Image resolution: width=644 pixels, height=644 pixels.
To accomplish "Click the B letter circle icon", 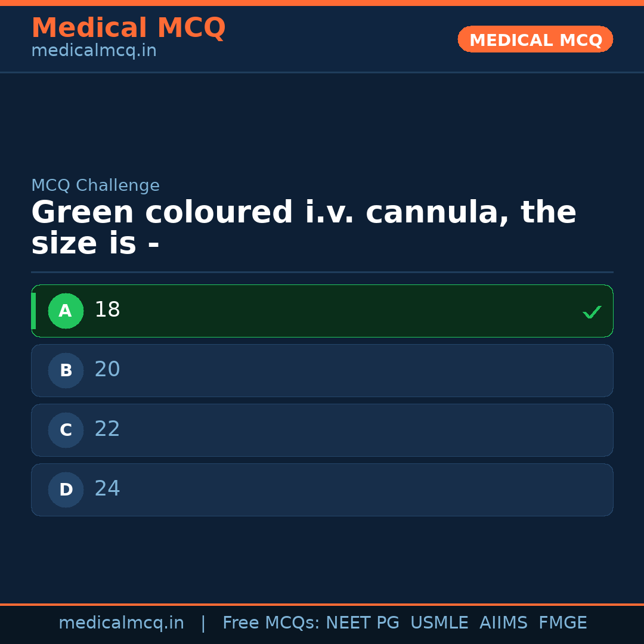I will point(66,370).
